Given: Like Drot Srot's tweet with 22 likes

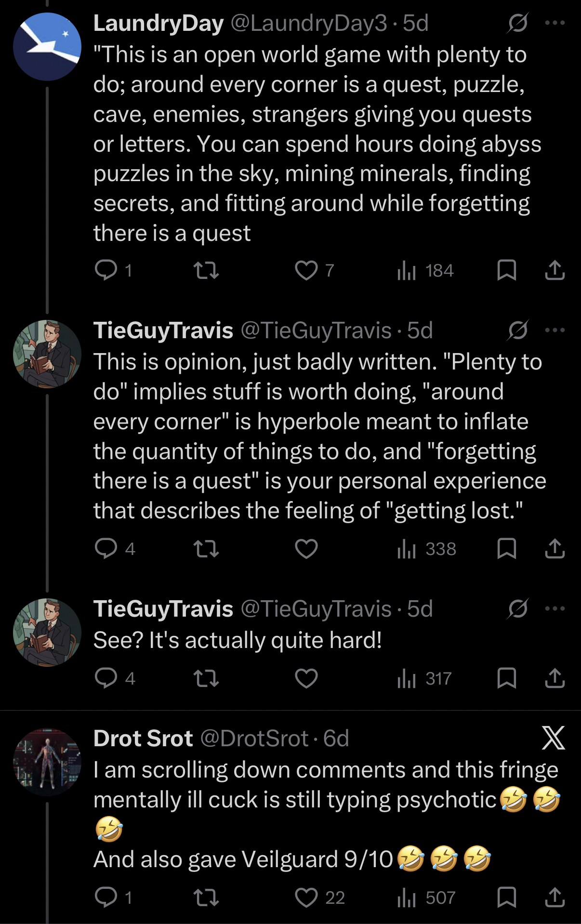Looking at the screenshot, I should 306,898.
